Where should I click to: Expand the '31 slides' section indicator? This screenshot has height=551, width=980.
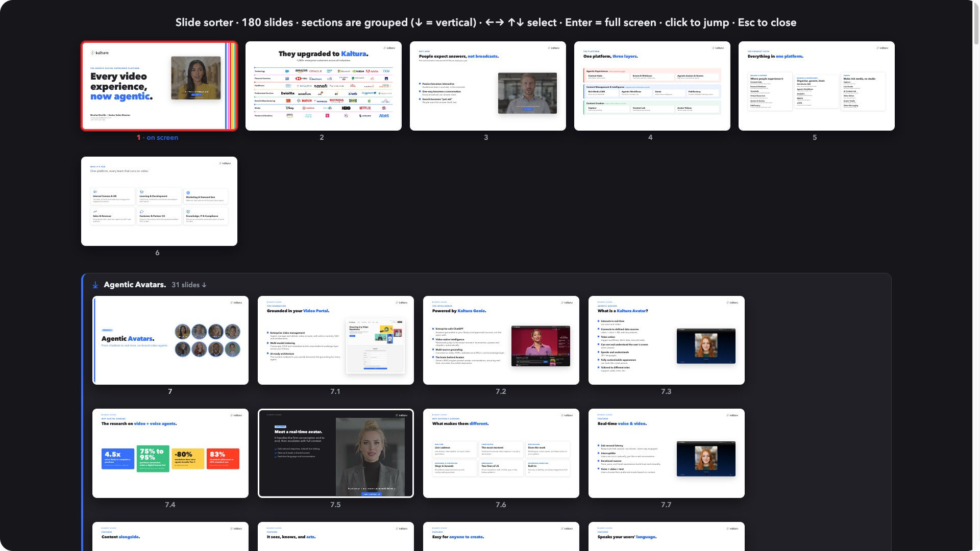[x=189, y=285]
